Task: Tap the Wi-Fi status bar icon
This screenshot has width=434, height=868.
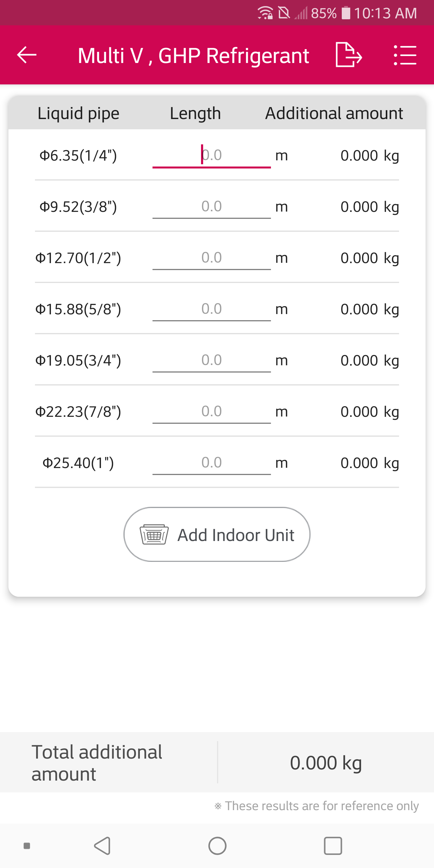Action: coord(265,13)
